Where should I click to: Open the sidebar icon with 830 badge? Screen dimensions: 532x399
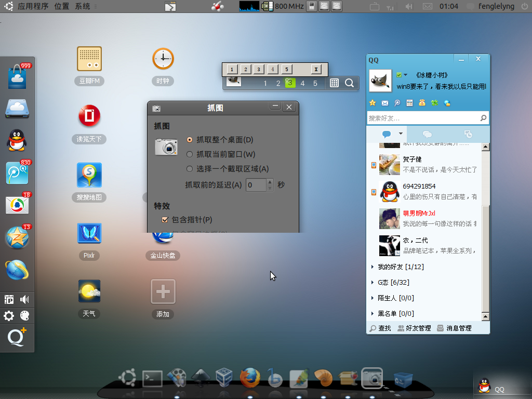tap(17, 172)
